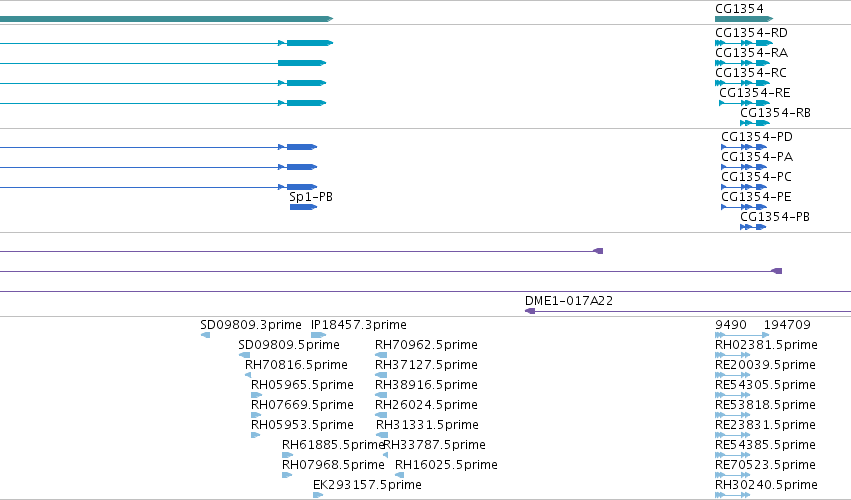
Task: Select the RE54385.5prime EST label
Action: 765,445
